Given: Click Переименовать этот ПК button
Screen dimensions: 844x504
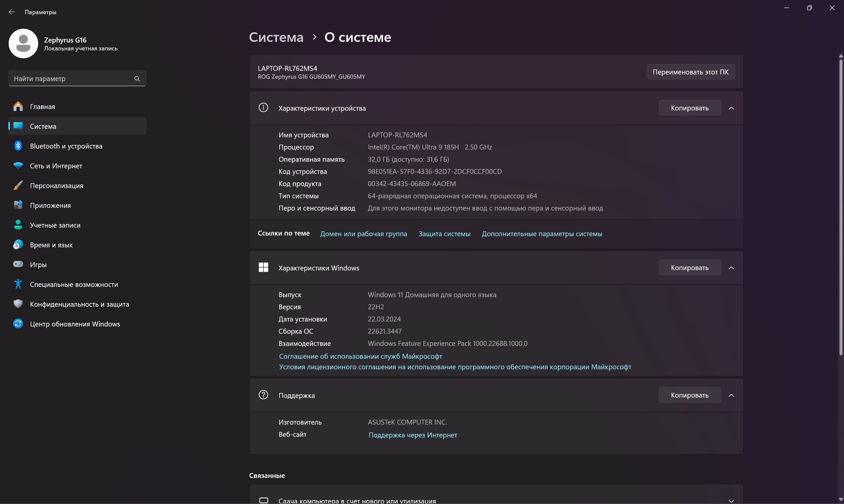Looking at the screenshot, I should coord(691,72).
